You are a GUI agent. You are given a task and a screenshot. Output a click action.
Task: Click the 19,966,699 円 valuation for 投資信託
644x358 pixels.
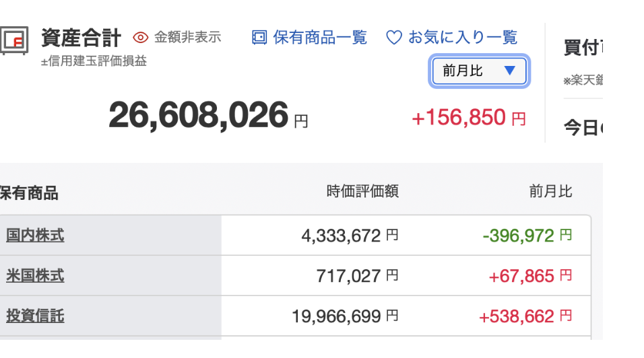[345, 316]
